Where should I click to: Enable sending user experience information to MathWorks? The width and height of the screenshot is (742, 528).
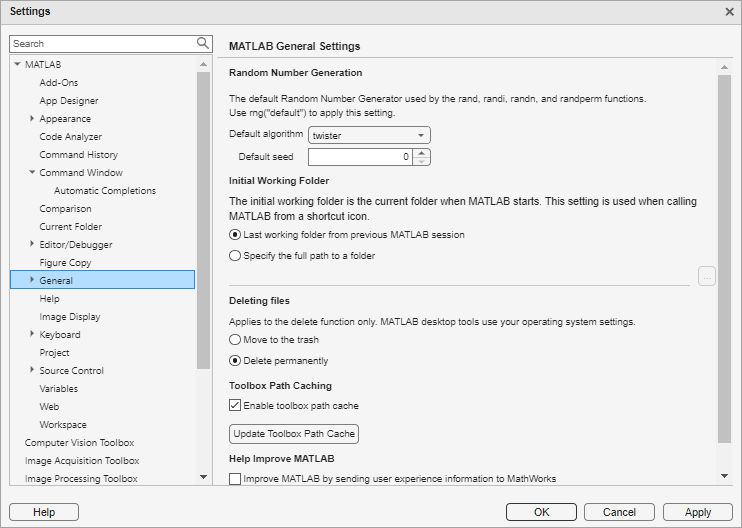[235, 479]
